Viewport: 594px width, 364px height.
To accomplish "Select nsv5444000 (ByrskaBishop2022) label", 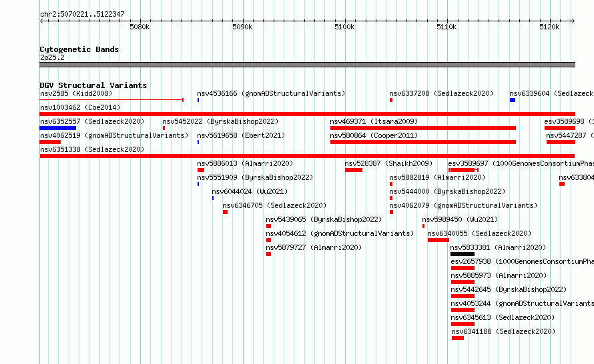I will click(x=447, y=191).
